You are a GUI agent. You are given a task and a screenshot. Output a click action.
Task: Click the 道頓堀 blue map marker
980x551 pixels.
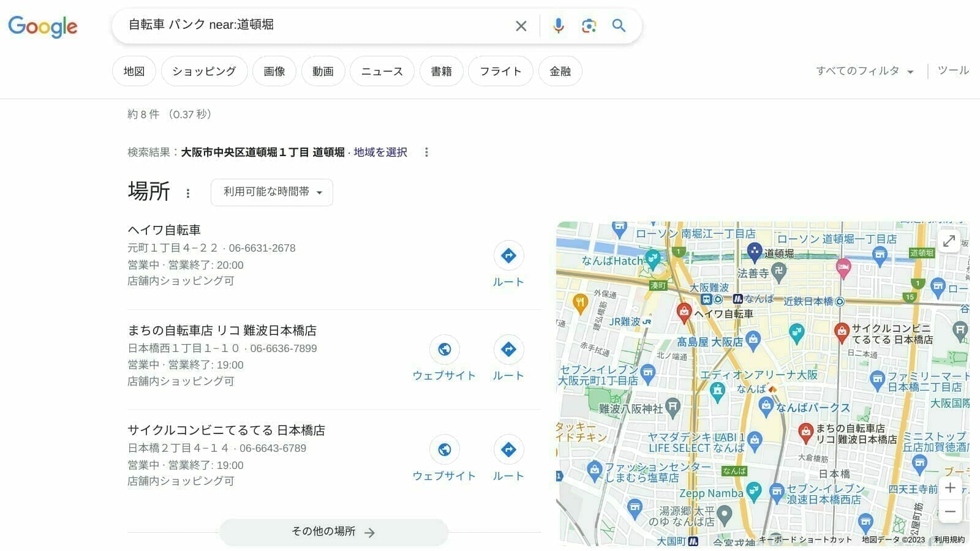point(754,252)
